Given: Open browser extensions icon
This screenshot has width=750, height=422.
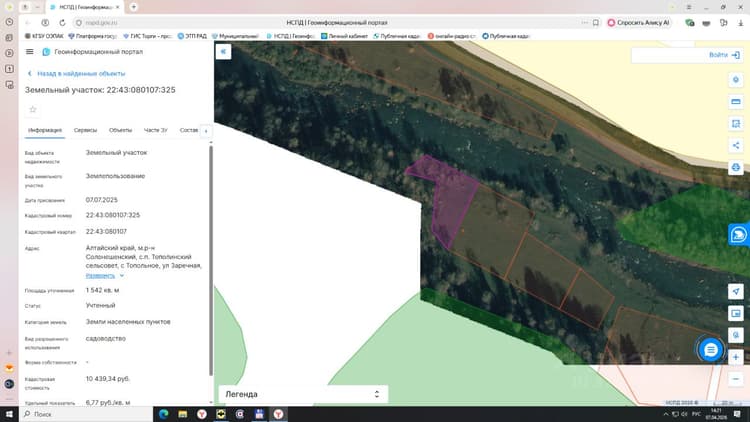Looking at the screenshot, I should [723, 22].
